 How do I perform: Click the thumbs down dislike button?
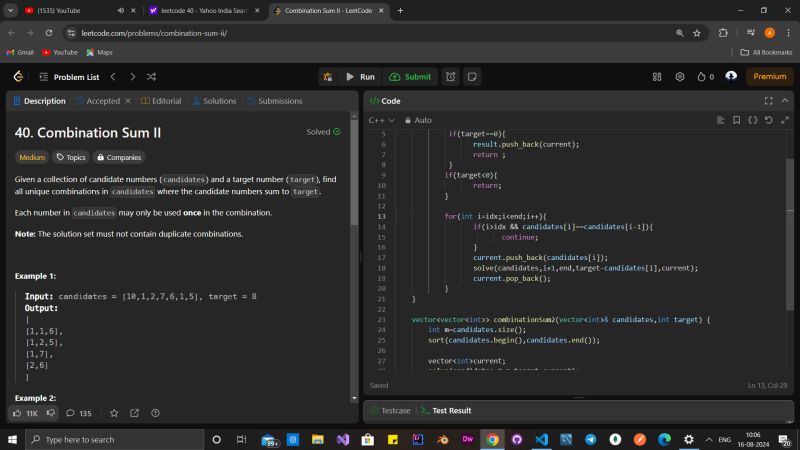(x=51, y=413)
